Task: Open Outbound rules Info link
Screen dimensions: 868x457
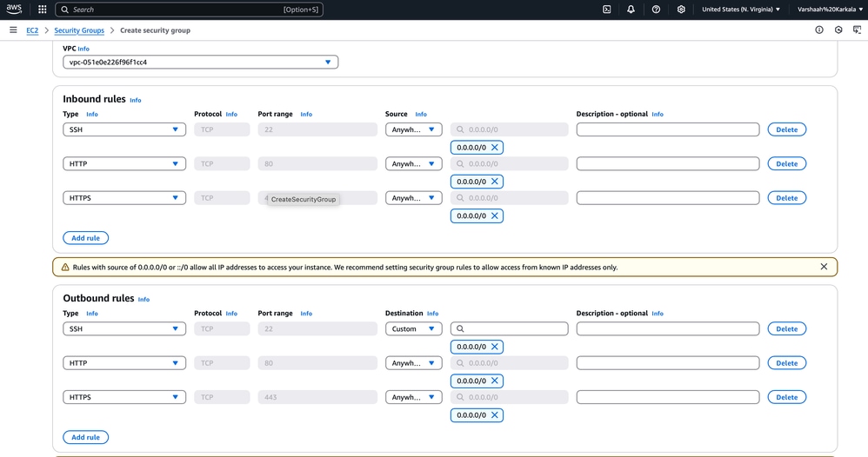Action: coord(144,300)
